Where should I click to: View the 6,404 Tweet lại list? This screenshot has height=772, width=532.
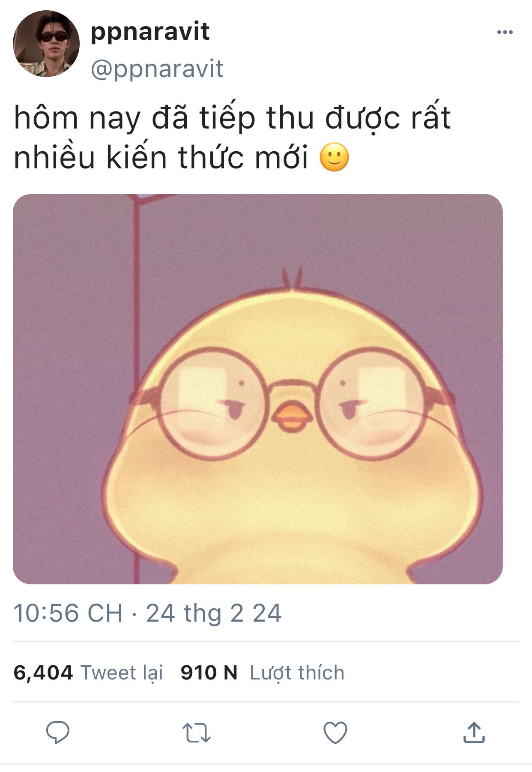[x=88, y=672]
